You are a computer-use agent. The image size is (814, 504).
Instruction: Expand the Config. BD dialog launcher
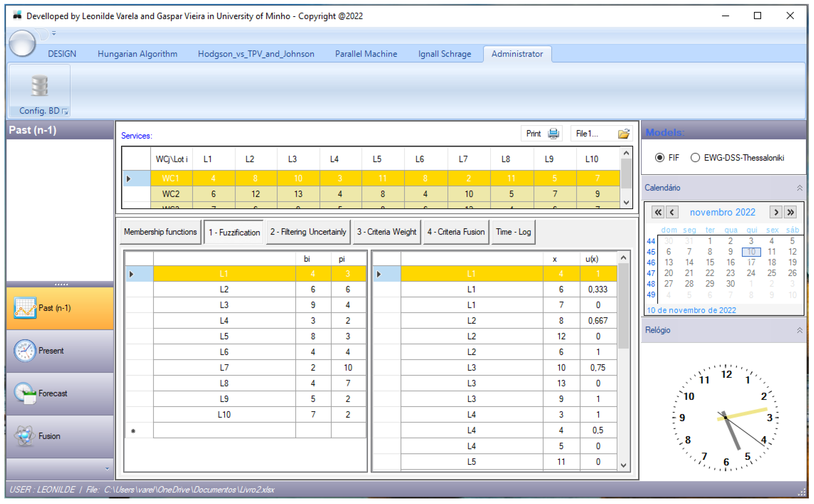(65, 112)
